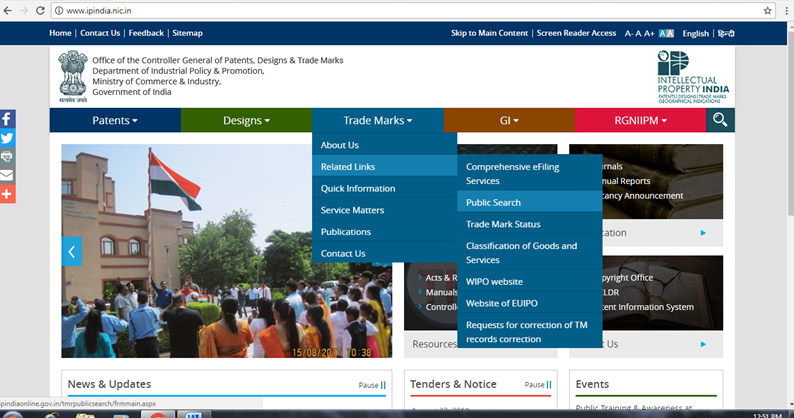Image resolution: width=794 pixels, height=418 pixels.
Task: Increase font size with A+
Action: [x=649, y=33]
